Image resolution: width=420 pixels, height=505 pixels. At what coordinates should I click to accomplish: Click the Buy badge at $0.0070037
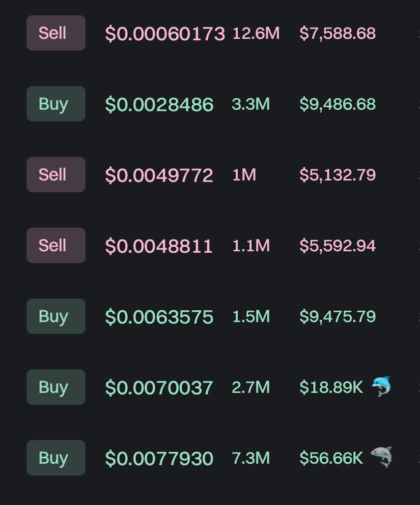(x=56, y=387)
